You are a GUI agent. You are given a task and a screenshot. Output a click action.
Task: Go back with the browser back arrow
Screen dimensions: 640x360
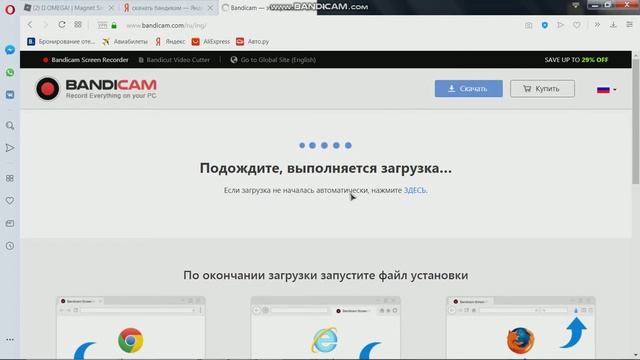click(30, 25)
